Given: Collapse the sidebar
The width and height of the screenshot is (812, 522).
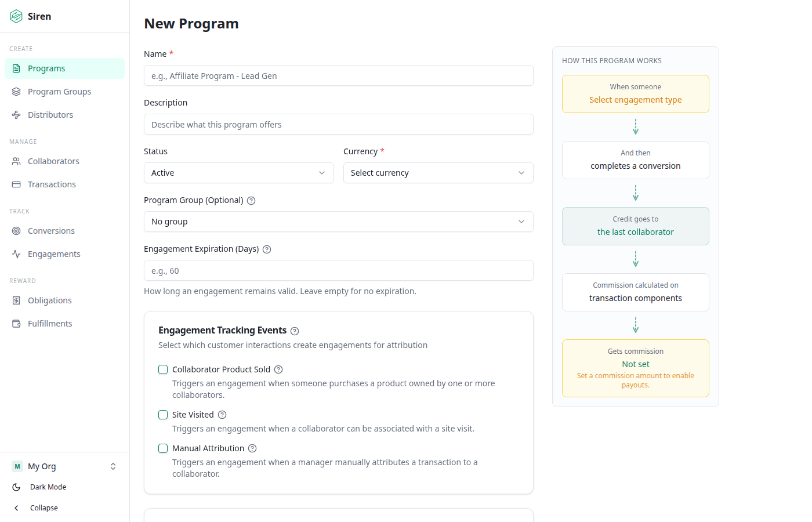Looking at the screenshot, I should point(43,508).
